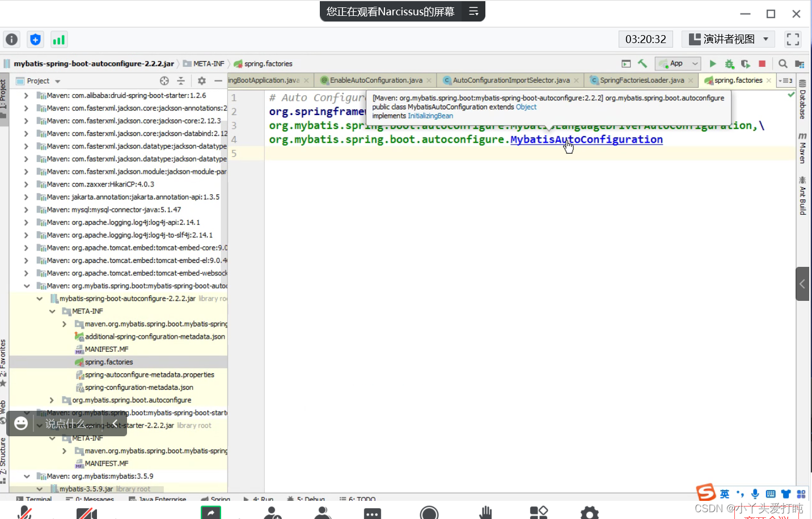This screenshot has height=519, width=812.
Task: Show hidden tabs list dropdown
Action: pos(786,80)
